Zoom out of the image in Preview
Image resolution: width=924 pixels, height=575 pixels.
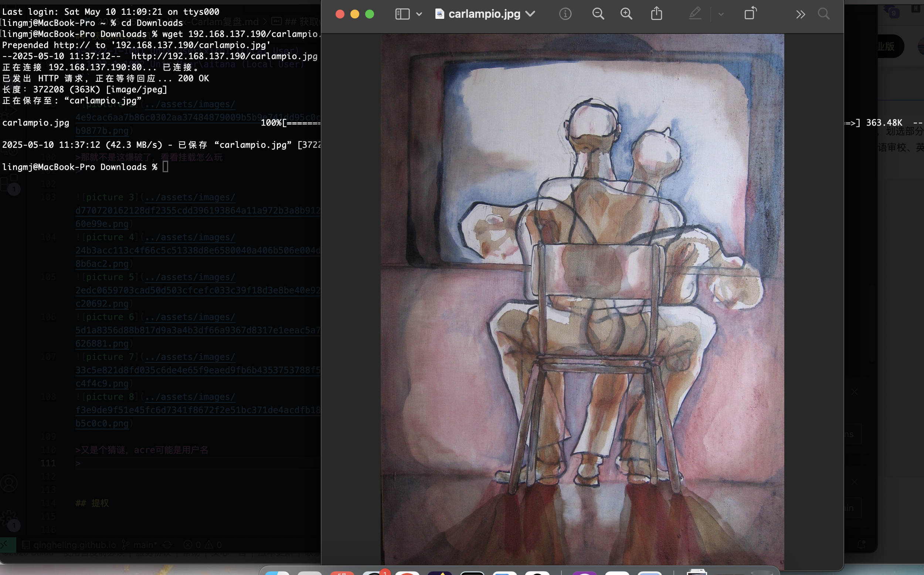(598, 14)
